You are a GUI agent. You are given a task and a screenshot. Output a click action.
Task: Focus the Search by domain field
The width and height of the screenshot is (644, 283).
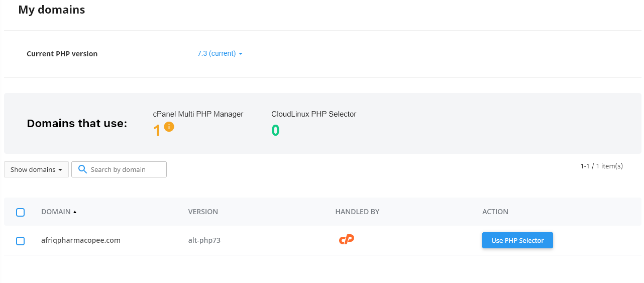tap(126, 169)
